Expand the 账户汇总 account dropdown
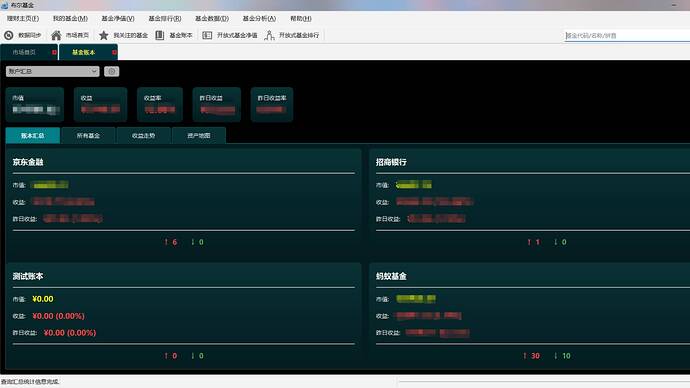The height and width of the screenshot is (388, 690). coord(52,71)
